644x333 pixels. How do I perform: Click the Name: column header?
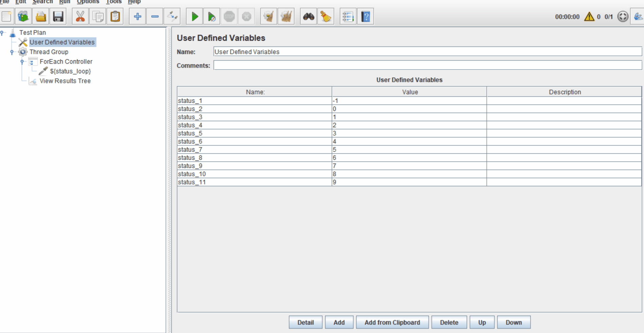(255, 92)
